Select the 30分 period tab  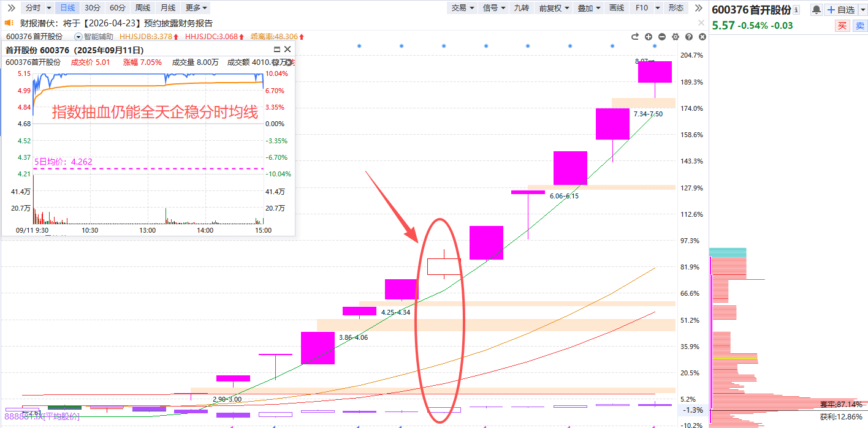tap(93, 8)
